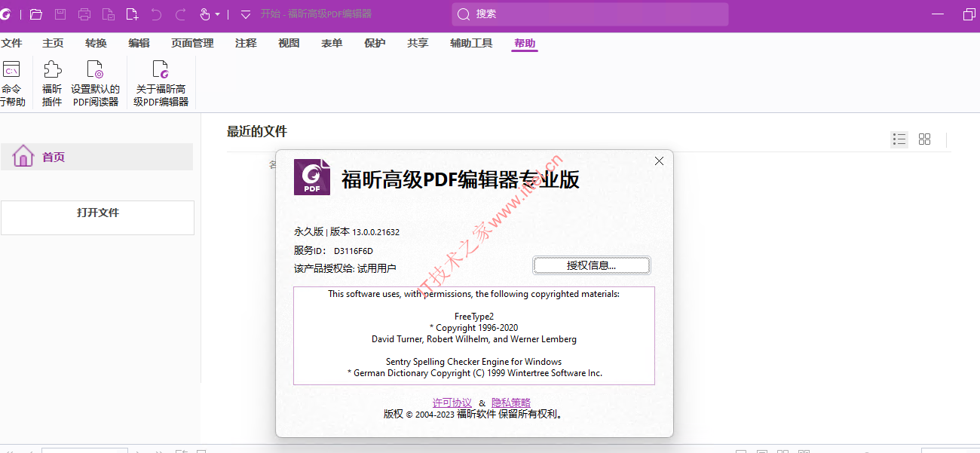Screen dimensions: 980x453
Task: Click the Undo toolbar icon
Action: [x=156, y=14]
